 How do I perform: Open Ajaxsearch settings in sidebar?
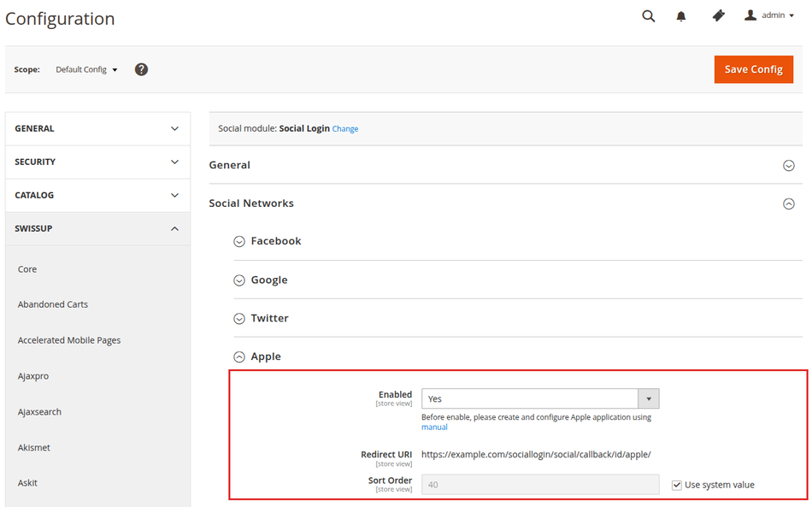click(39, 412)
